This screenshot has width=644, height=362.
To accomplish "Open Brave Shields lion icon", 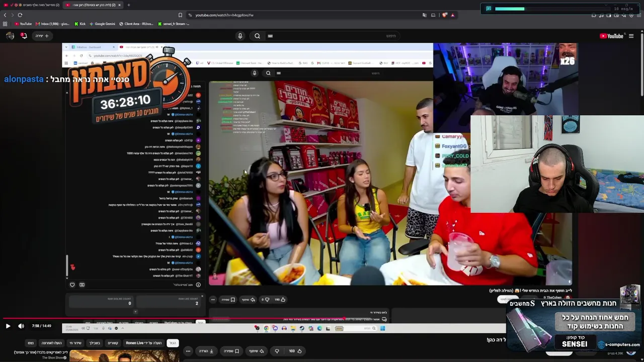I will tap(444, 15).
